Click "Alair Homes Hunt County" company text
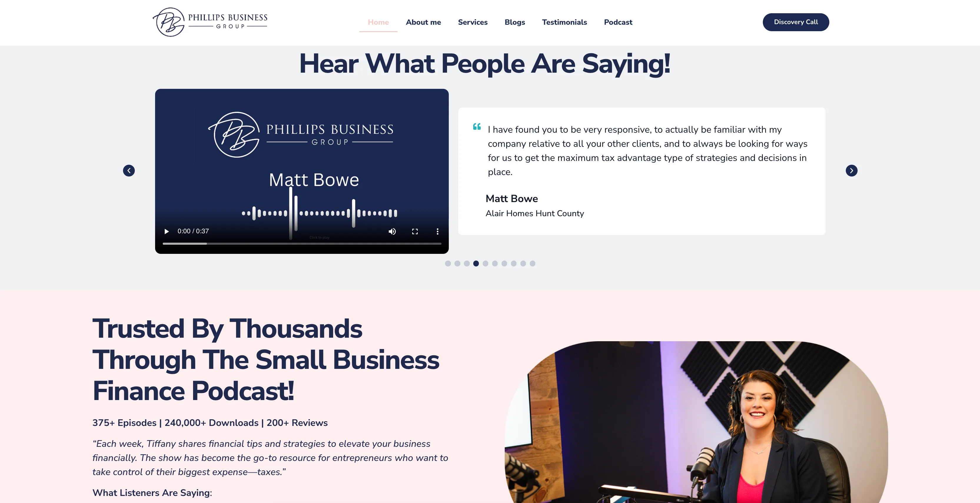 coord(534,213)
